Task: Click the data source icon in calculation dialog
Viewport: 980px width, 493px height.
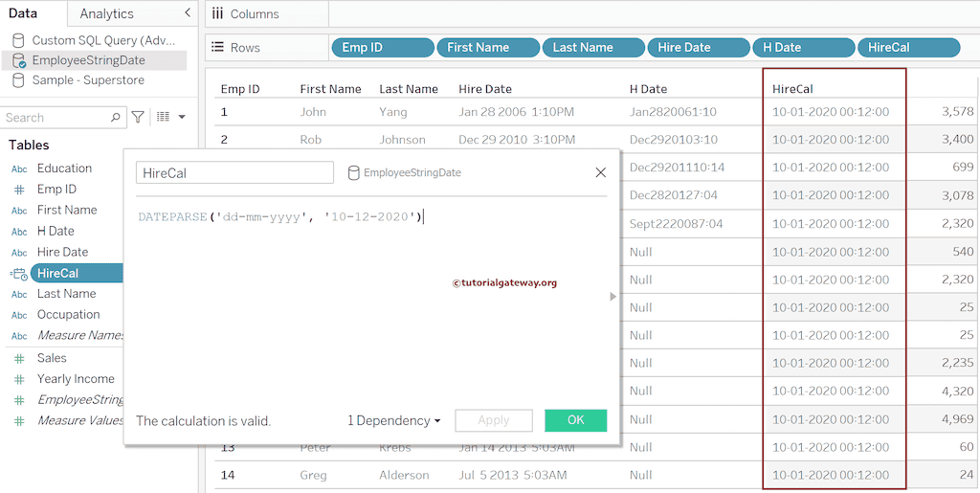Action: coord(354,172)
